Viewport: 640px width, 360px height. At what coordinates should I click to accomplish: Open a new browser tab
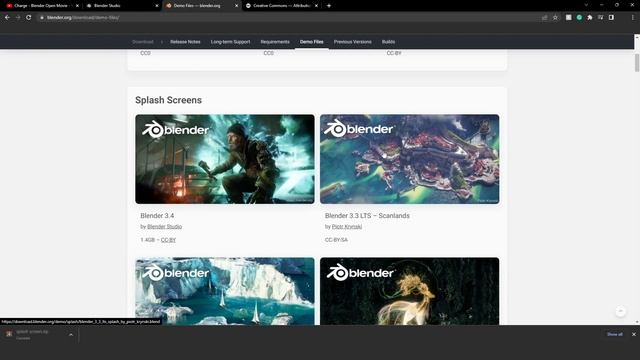329,6
